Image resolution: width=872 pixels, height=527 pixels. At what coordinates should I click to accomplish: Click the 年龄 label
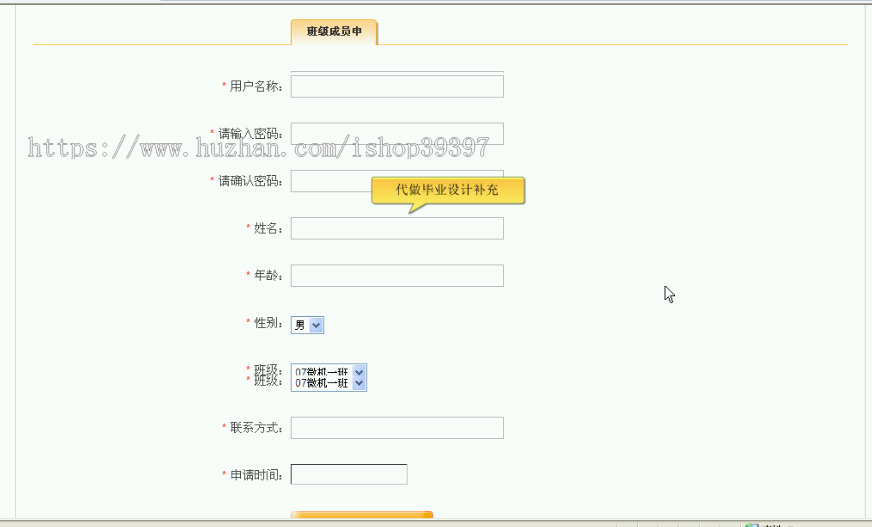click(x=268, y=276)
